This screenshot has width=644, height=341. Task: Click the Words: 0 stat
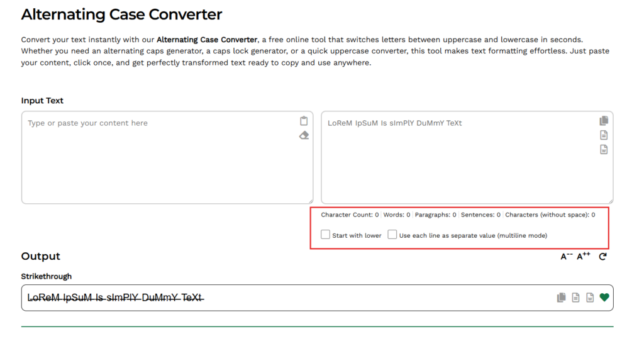pos(396,215)
